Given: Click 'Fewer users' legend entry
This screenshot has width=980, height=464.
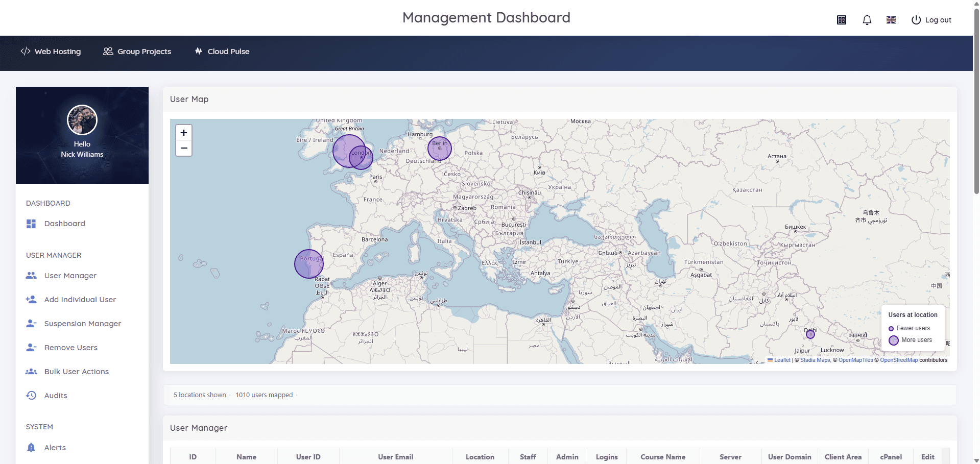Looking at the screenshot, I should coord(910,328).
